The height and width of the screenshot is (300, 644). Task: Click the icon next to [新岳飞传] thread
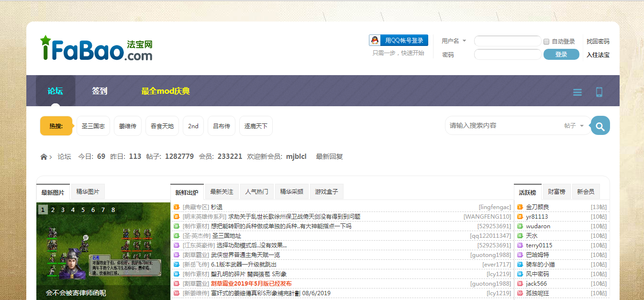tap(176, 265)
